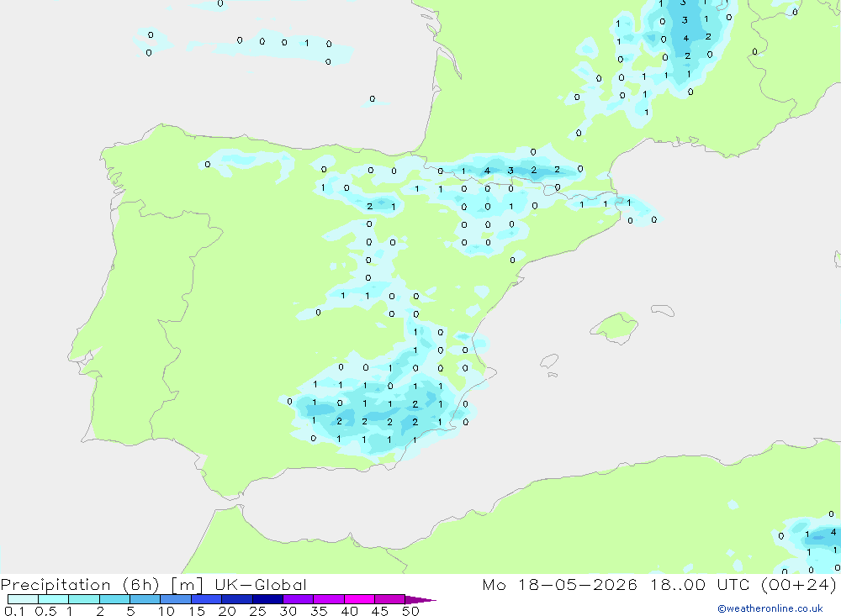Click the '0.5' legend label
This screenshot has height=616, width=841.
(45, 611)
